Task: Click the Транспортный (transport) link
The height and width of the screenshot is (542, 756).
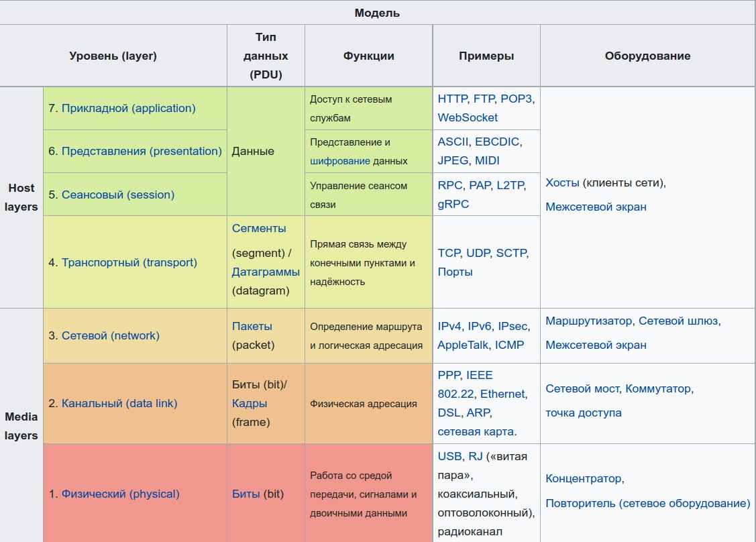Action: pyautogui.click(x=129, y=262)
